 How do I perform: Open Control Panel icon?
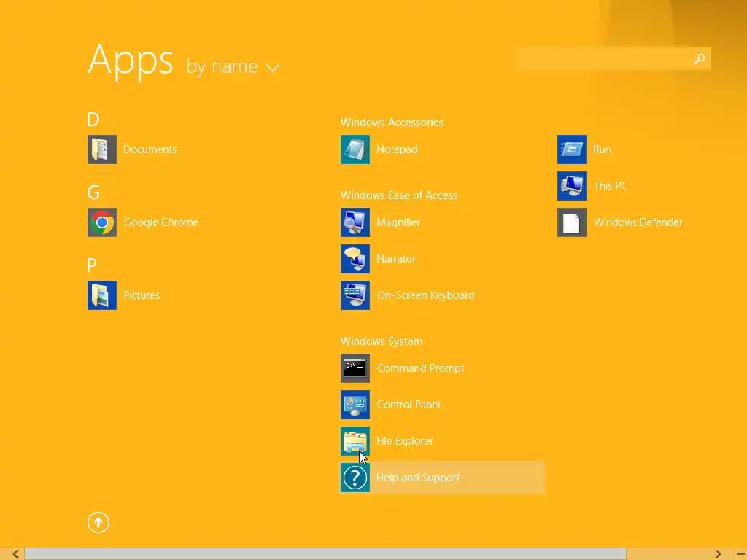pyautogui.click(x=355, y=405)
